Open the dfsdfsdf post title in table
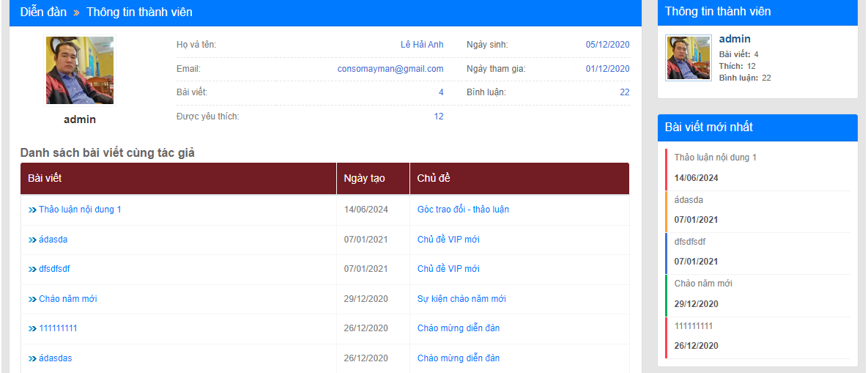Screen dimensions: 868x373 [54, 269]
